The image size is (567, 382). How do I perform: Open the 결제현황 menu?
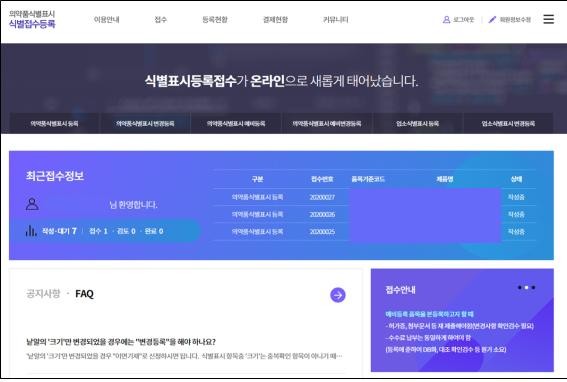point(276,20)
